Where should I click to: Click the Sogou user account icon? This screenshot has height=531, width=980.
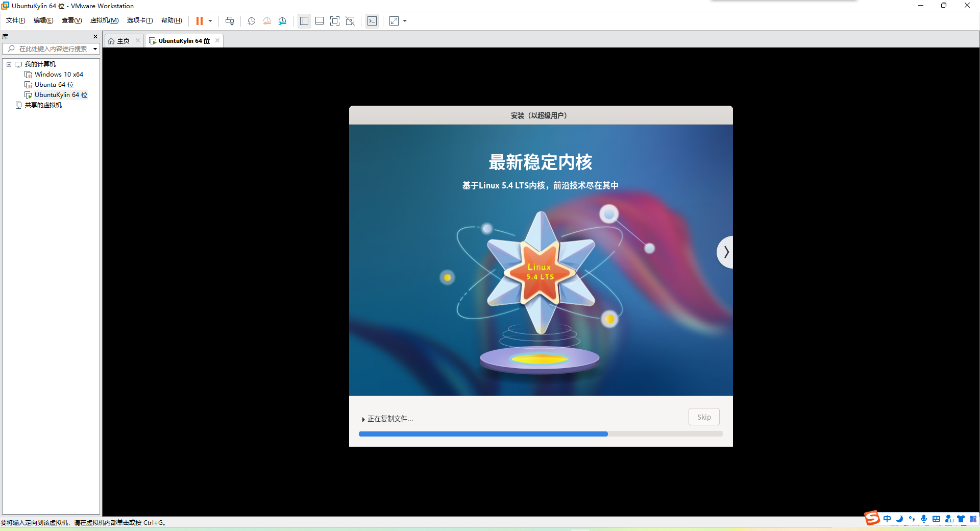(x=949, y=519)
